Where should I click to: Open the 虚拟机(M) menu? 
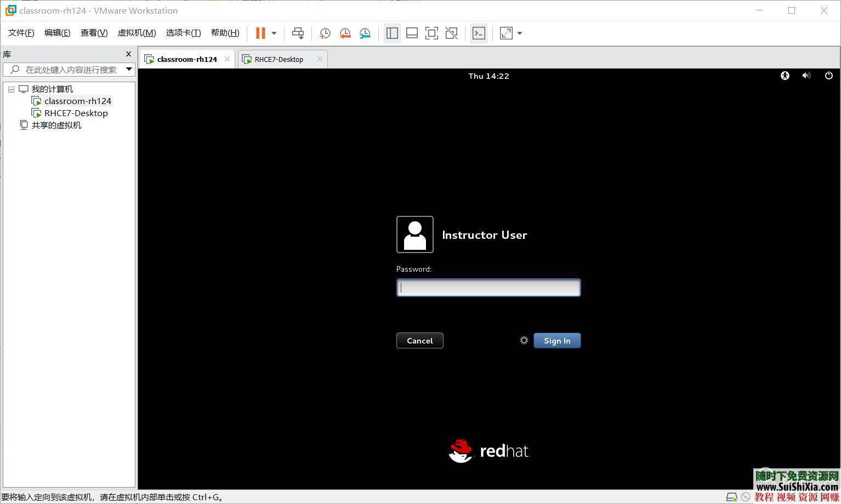[x=137, y=32]
